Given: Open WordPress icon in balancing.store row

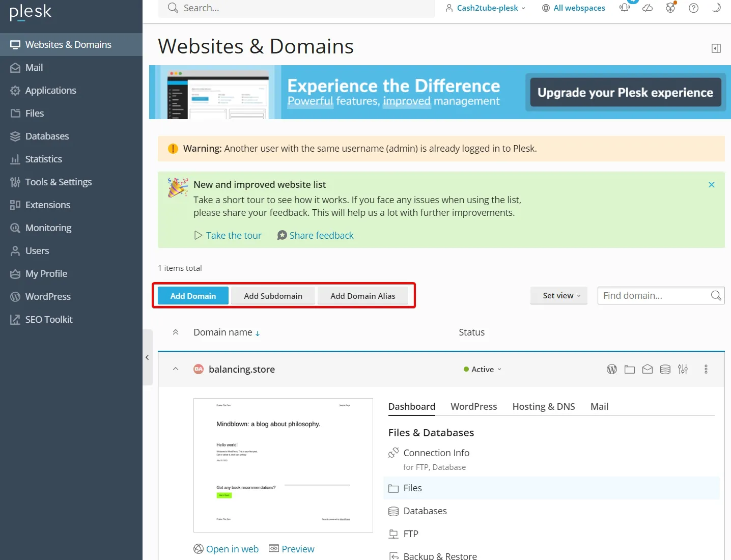Looking at the screenshot, I should point(612,369).
